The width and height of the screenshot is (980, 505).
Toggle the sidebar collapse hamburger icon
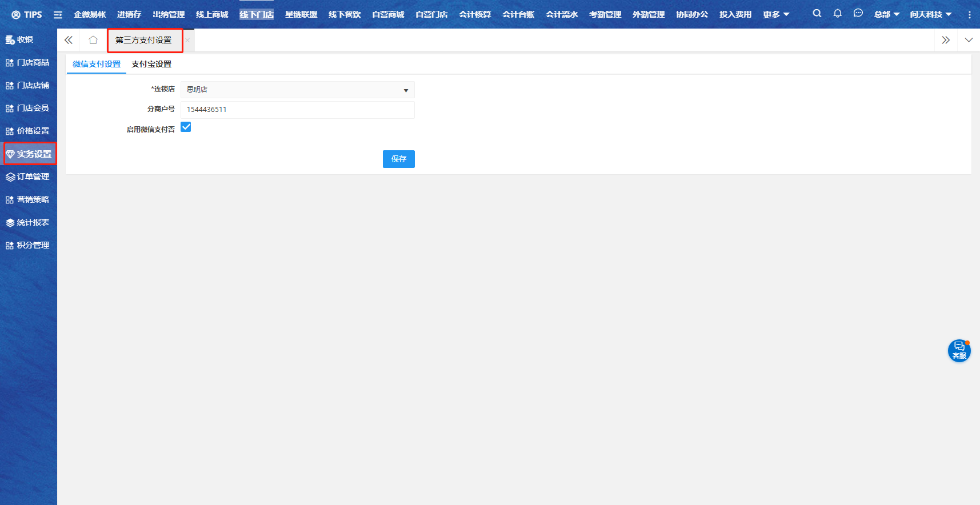[x=58, y=15]
